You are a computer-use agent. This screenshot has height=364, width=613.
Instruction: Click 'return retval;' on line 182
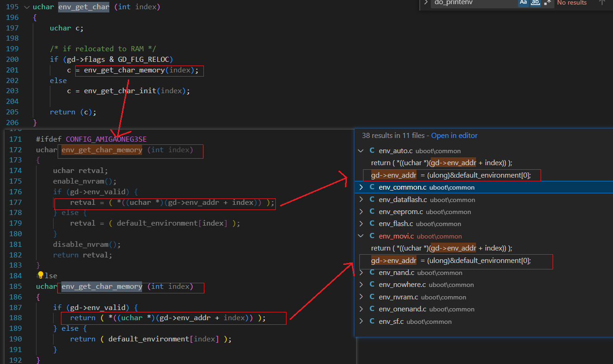83,255
